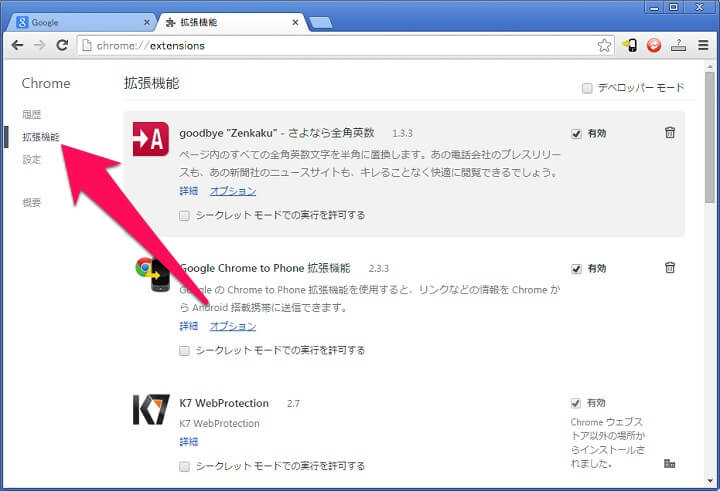Click the vertical scrollbar thumb
This screenshot has width=720, height=491.
[x=710, y=137]
